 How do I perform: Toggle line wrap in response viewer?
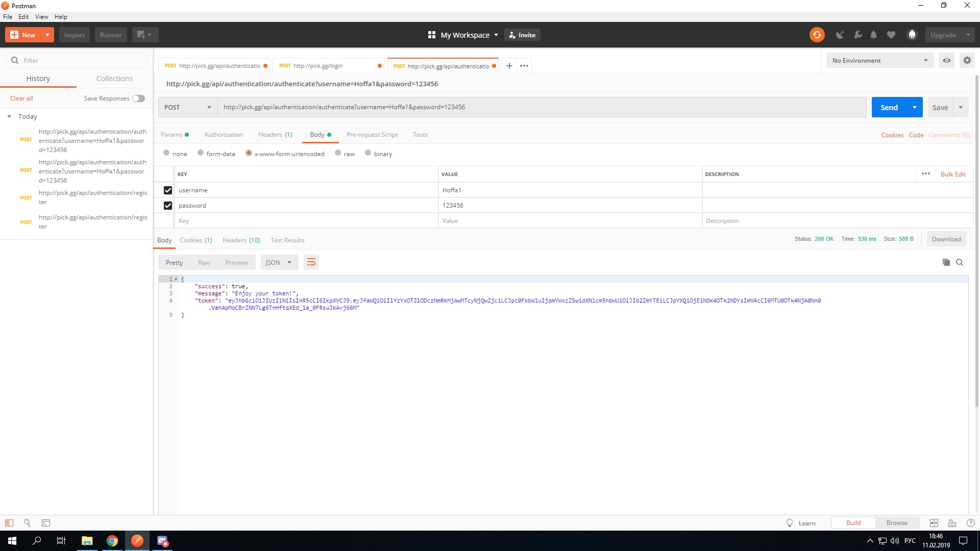click(311, 262)
